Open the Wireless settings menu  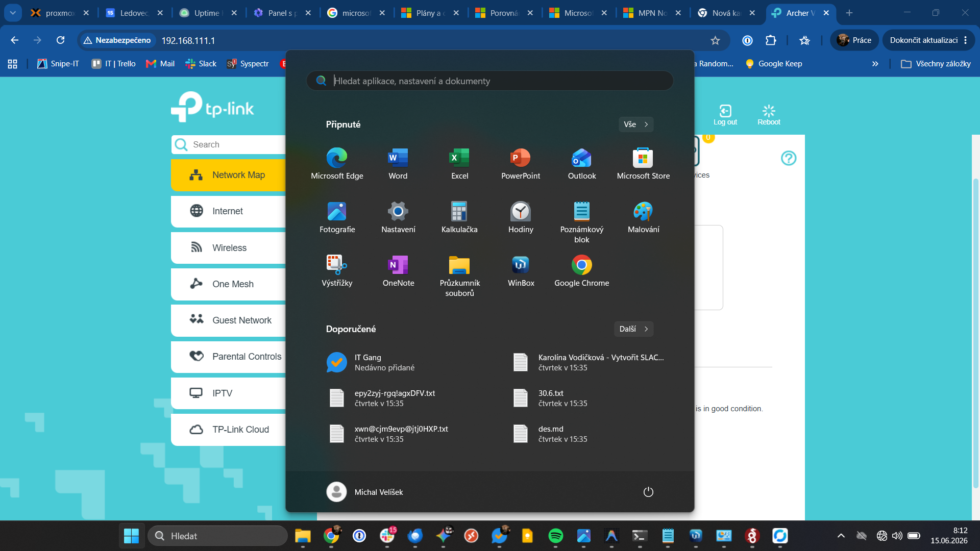point(228,248)
